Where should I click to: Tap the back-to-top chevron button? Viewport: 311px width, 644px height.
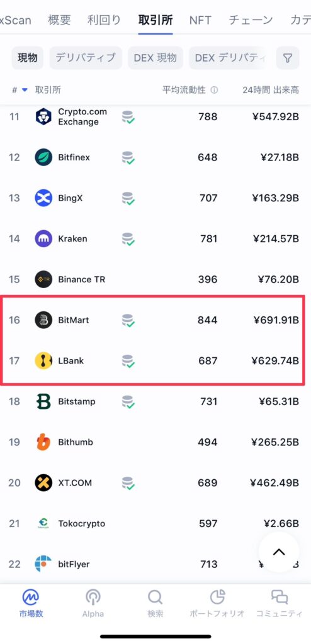[x=279, y=552]
